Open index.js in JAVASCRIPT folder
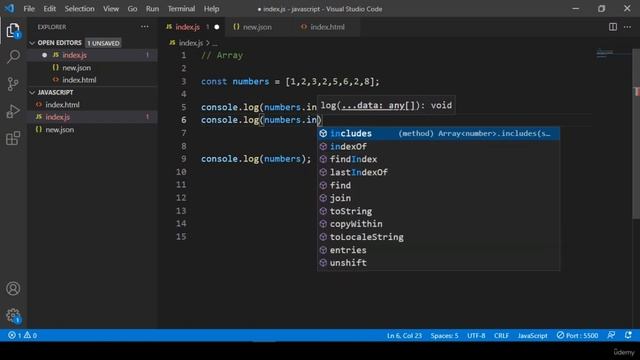The height and width of the screenshot is (360, 640). pos(93,117)
